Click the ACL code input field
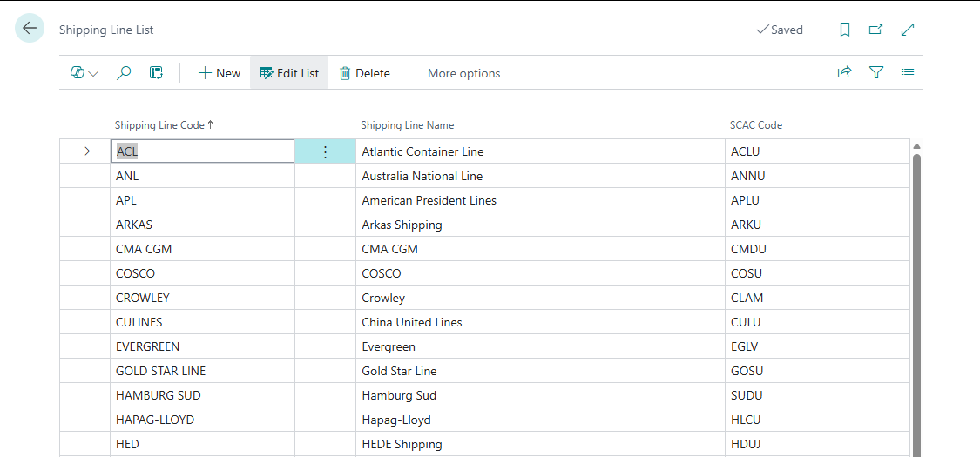980x457 pixels. pyautogui.click(x=202, y=151)
